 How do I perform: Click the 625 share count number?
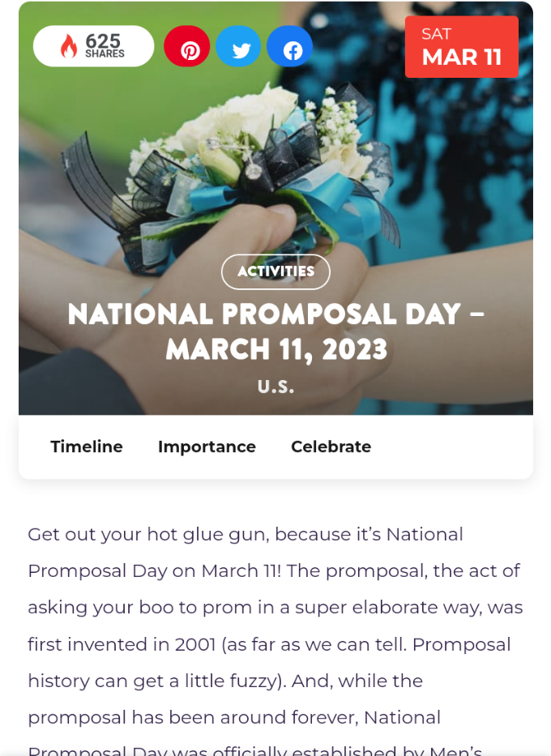(x=103, y=41)
